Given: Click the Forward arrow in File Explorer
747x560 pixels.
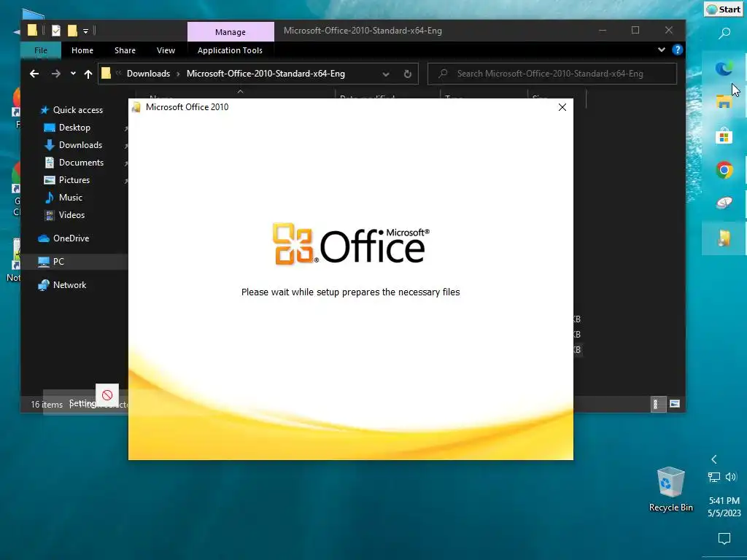Looking at the screenshot, I should point(55,74).
